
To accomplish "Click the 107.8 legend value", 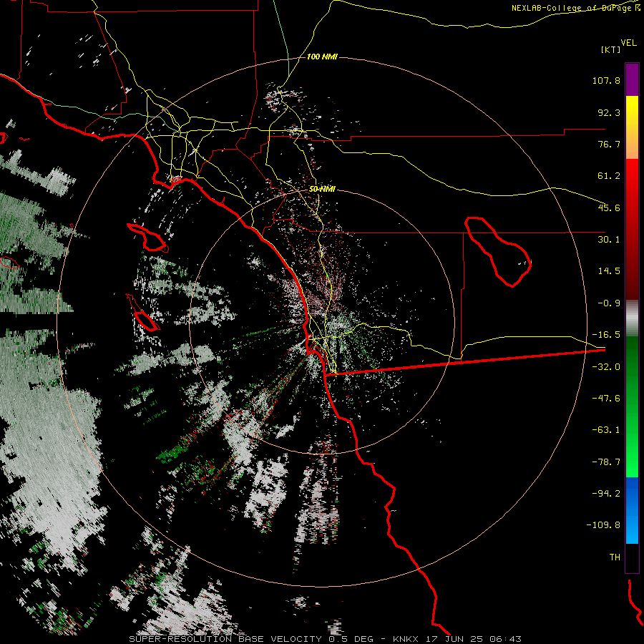I will [x=606, y=80].
